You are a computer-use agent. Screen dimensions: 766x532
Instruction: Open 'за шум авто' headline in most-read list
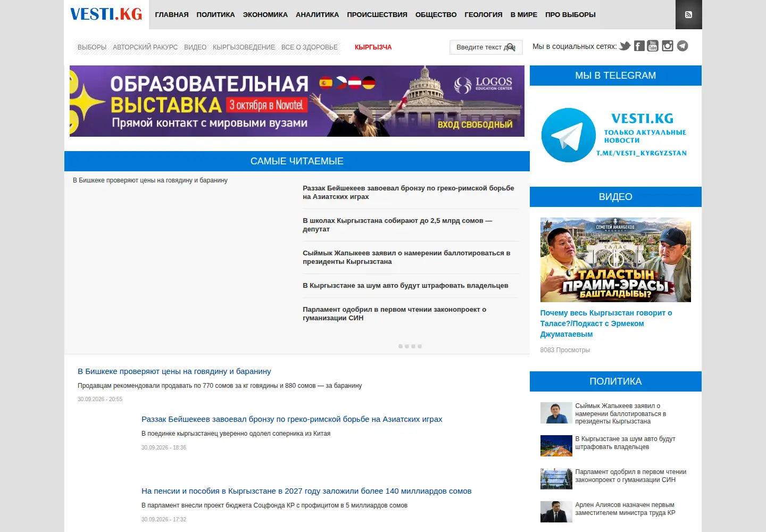405,286
